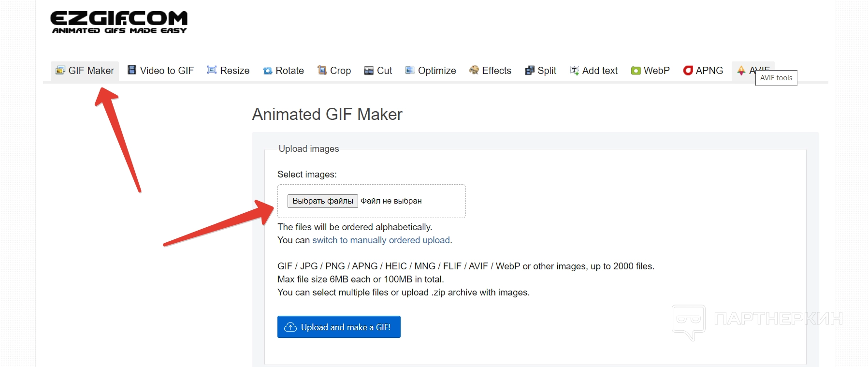This screenshot has height=367, width=868.
Task: Click the EZGIF.COM logo
Action: click(119, 22)
